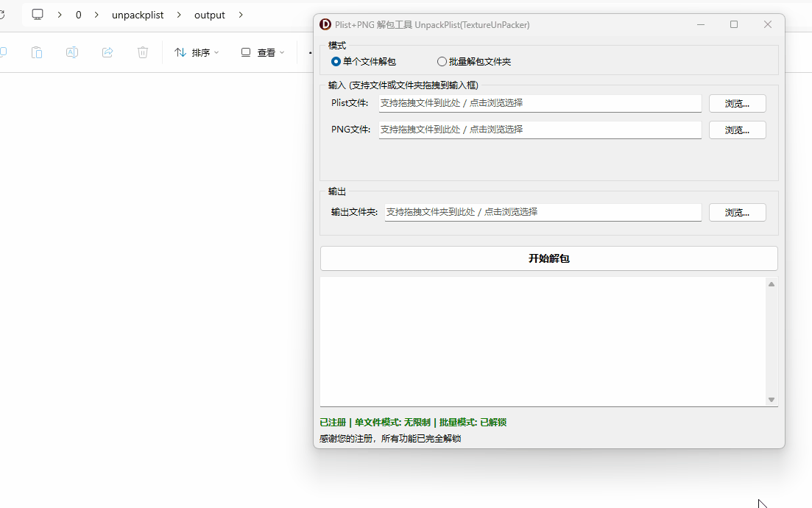Click the share icon in the Explorer toolbar

pyautogui.click(x=107, y=52)
